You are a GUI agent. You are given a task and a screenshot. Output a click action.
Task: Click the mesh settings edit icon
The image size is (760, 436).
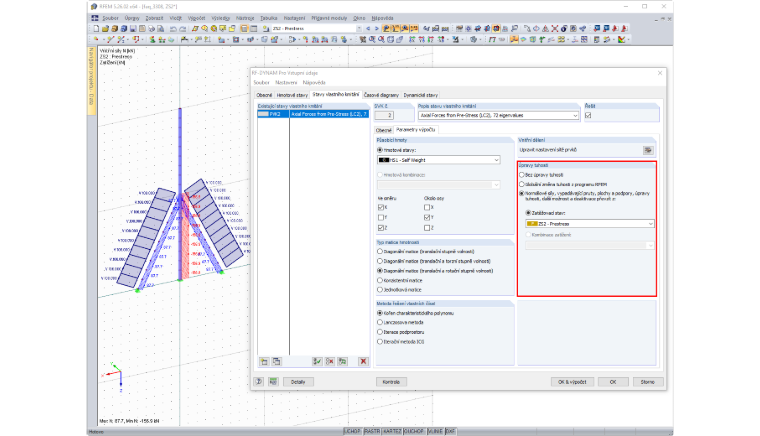[x=648, y=150]
